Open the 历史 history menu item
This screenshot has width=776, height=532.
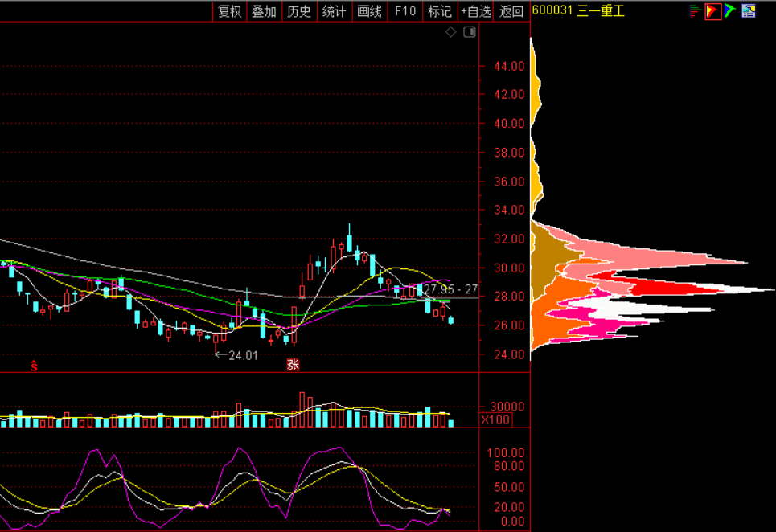[x=299, y=11]
